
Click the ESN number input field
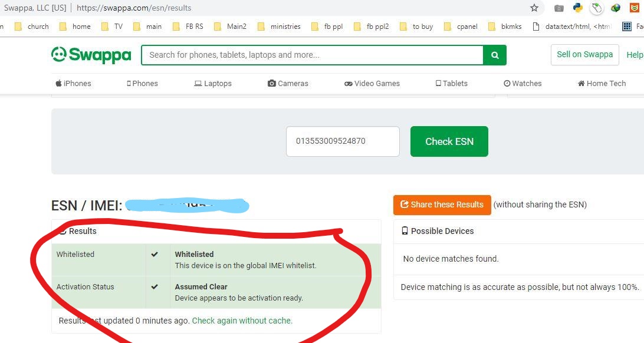(x=343, y=141)
